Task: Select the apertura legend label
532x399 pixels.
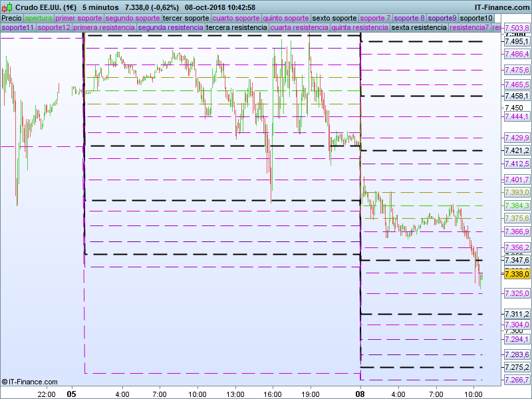Action: tap(39, 18)
